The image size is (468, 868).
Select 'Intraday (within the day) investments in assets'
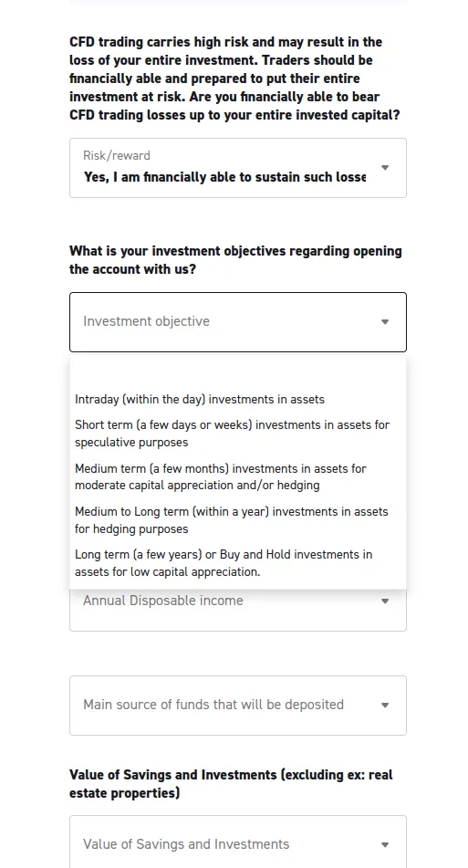tap(238, 399)
